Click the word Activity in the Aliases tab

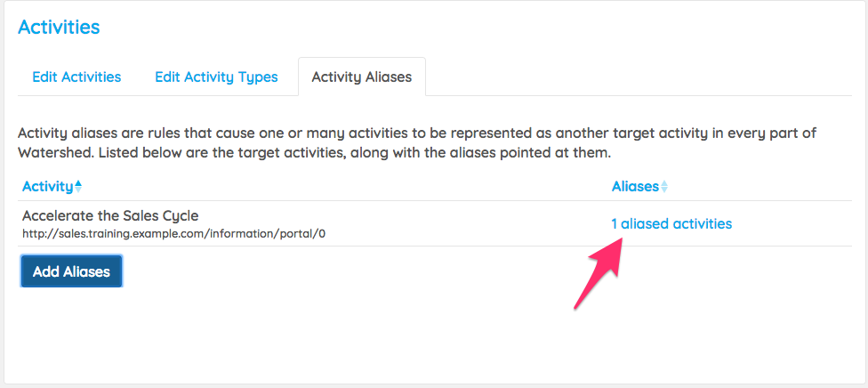336,77
